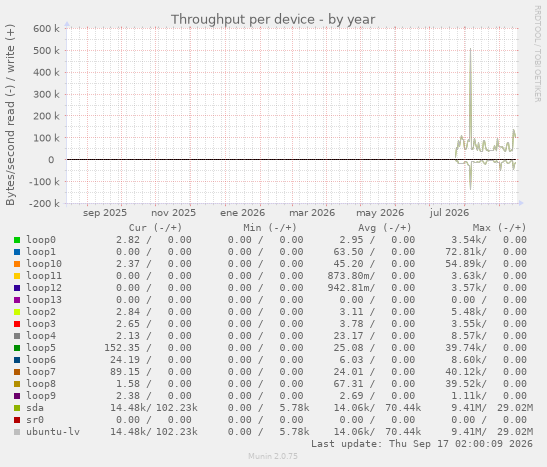This screenshot has width=547, height=467.
Task: Click the loop6 navy legend swatch
Action: pyautogui.click(x=17, y=360)
